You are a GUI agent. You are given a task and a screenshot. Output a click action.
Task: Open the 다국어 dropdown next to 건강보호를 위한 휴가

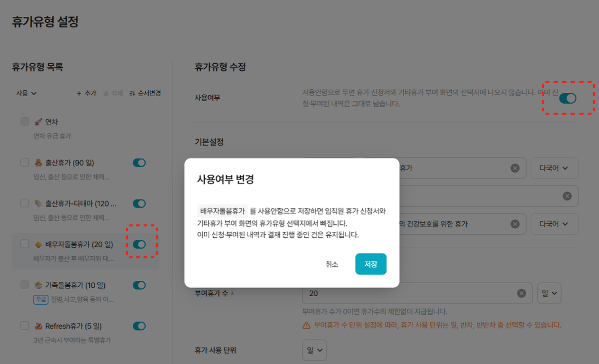pos(554,224)
